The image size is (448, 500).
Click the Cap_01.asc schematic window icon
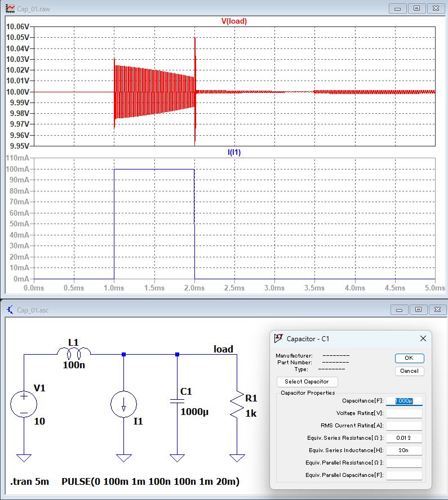click(x=10, y=309)
